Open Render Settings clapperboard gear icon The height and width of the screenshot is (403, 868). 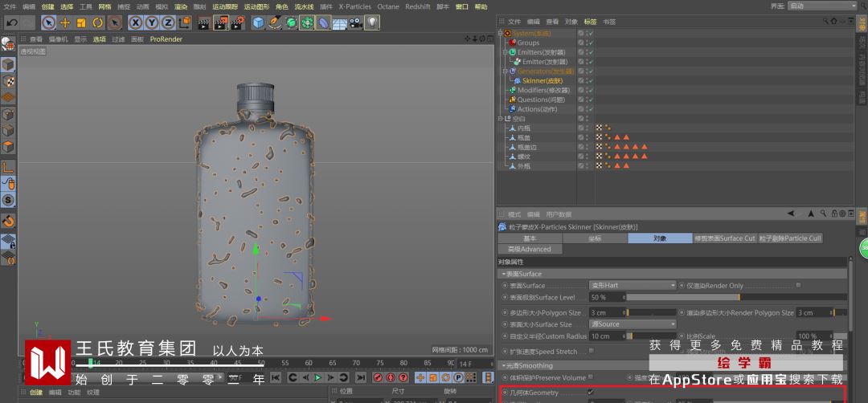tap(237, 22)
